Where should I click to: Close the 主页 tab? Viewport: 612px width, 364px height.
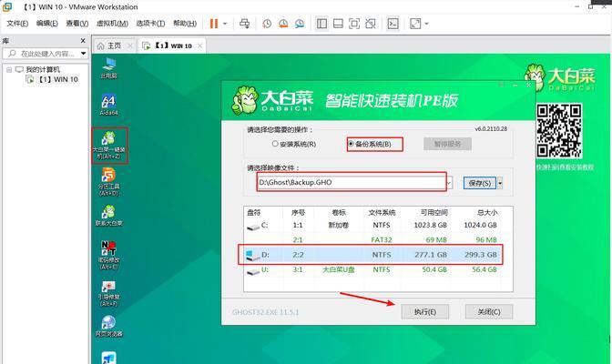[130, 46]
